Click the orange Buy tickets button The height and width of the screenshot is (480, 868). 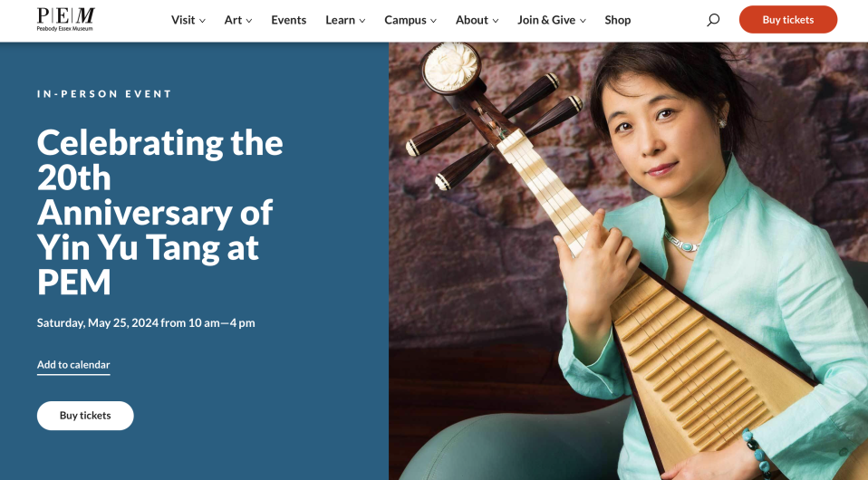pos(787,20)
